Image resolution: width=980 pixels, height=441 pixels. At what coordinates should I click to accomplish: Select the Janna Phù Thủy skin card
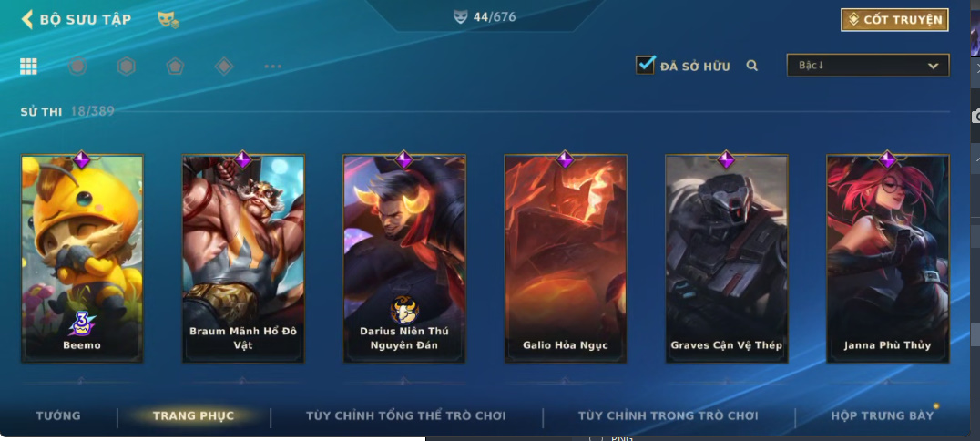click(x=887, y=259)
